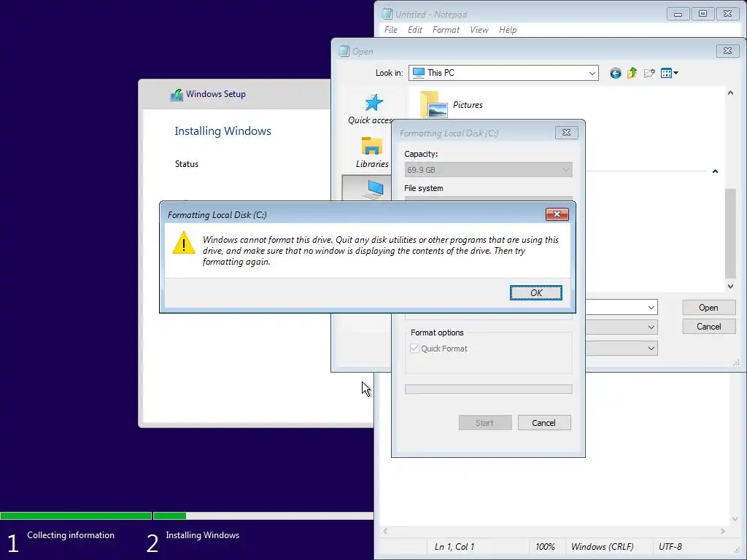The image size is (747, 560).
Task: Click Cancel in the Open dialog
Action: click(708, 327)
